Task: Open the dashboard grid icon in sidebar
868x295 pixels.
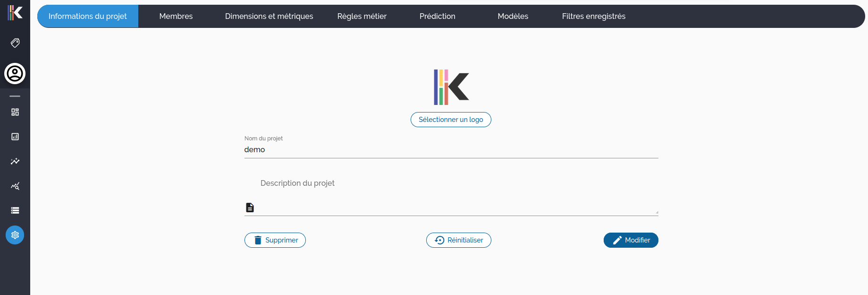Action: (15, 112)
